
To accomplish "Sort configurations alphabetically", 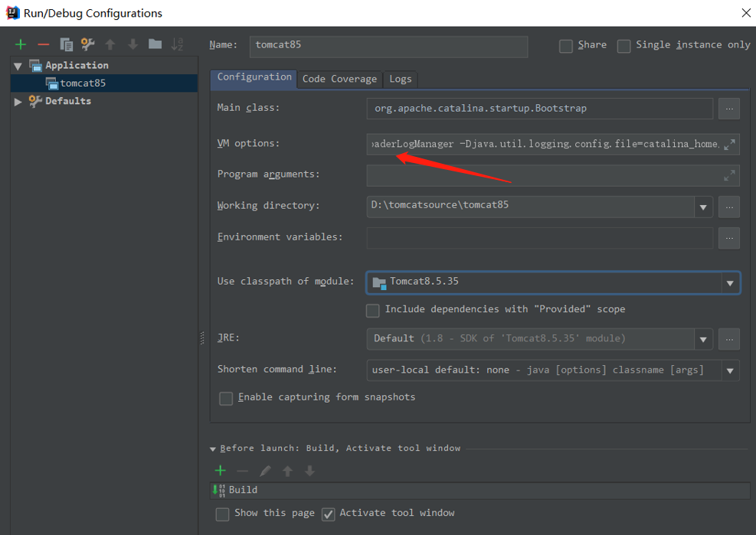I will coord(177,44).
